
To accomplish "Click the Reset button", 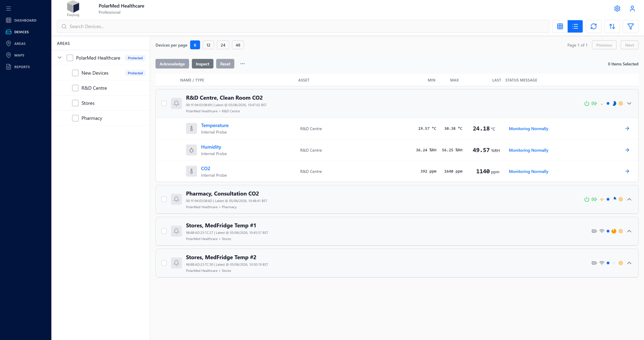I will point(225,64).
